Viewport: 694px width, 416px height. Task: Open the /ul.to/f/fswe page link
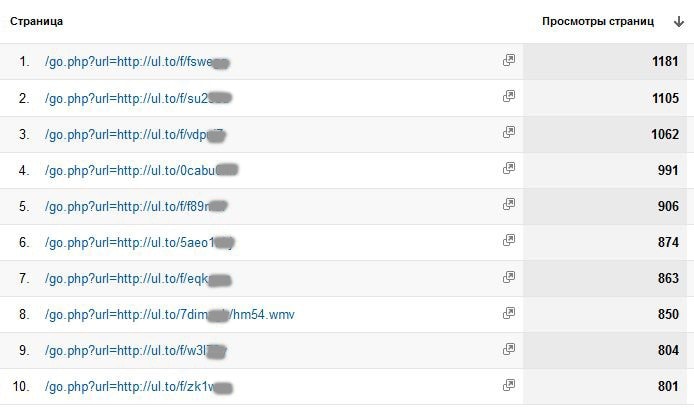pyautogui.click(x=130, y=62)
